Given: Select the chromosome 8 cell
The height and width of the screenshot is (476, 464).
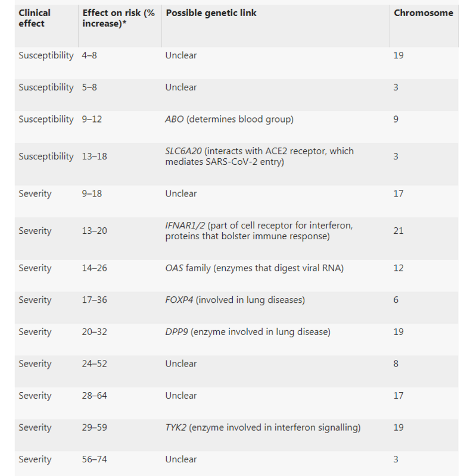Looking at the screenshot, I should [396, 364].
